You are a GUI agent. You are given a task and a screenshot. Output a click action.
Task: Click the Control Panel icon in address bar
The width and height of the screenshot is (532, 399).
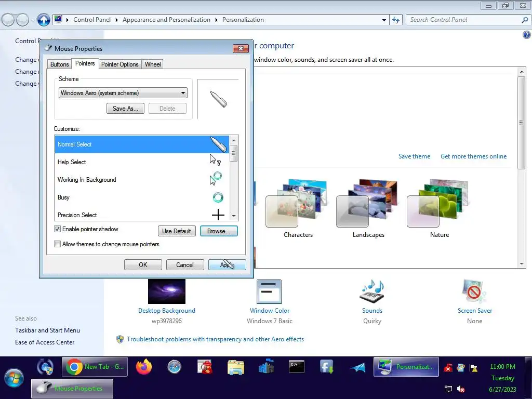click(x=58, y=19)
